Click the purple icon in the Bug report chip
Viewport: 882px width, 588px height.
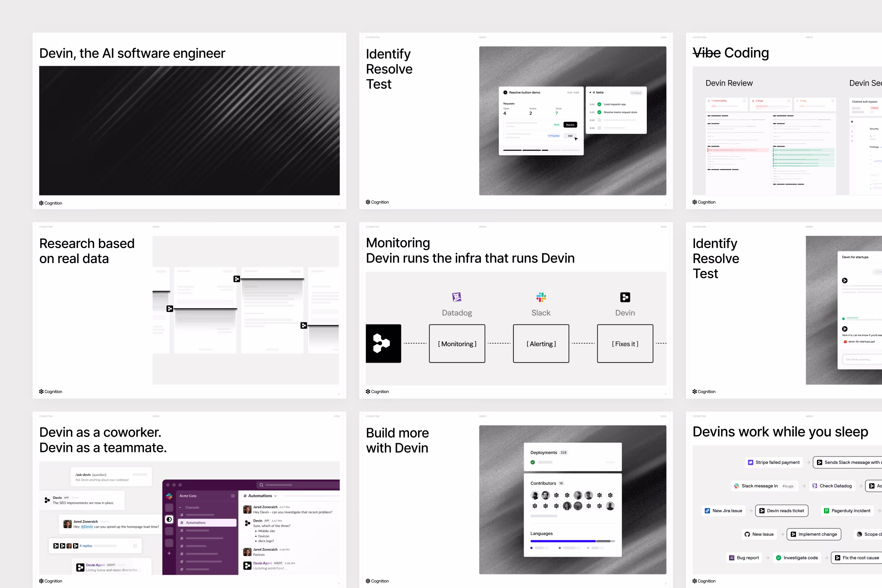[732, 557]
